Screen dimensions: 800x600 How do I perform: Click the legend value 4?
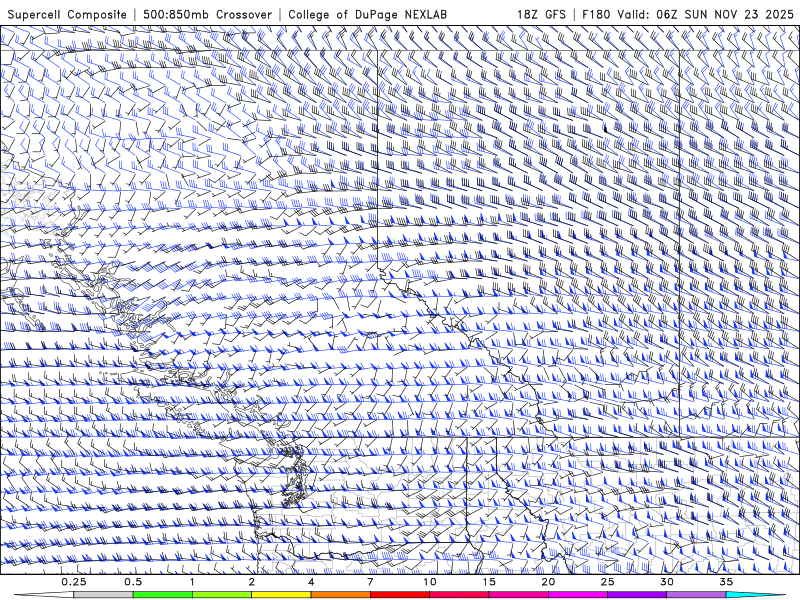coord(311,582)
